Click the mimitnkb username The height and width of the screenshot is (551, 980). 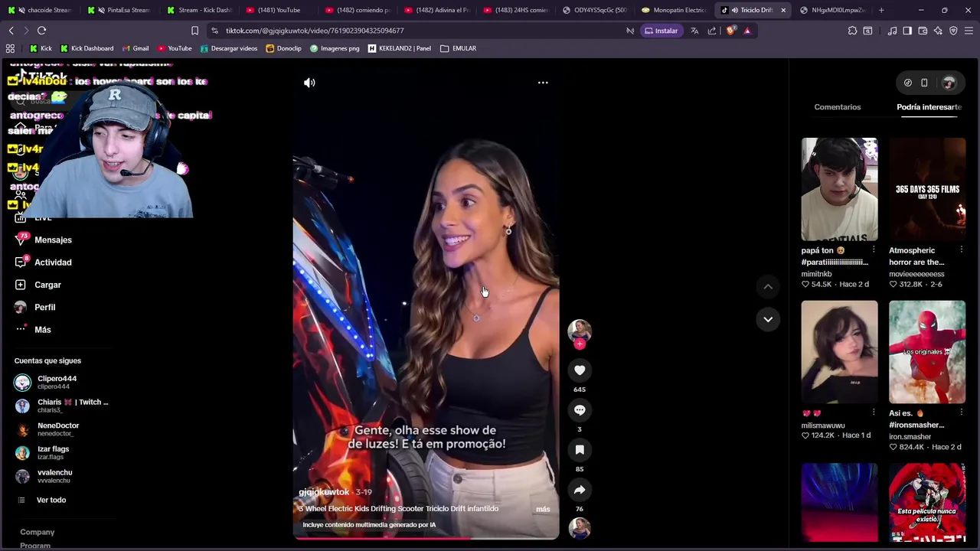click(x=816, y=274)
